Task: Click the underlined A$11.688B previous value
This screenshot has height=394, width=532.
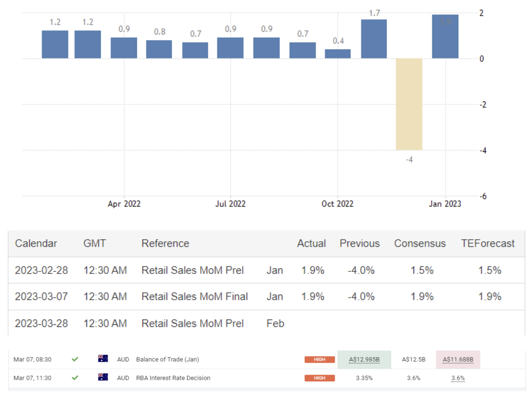Action: point(458,360)
